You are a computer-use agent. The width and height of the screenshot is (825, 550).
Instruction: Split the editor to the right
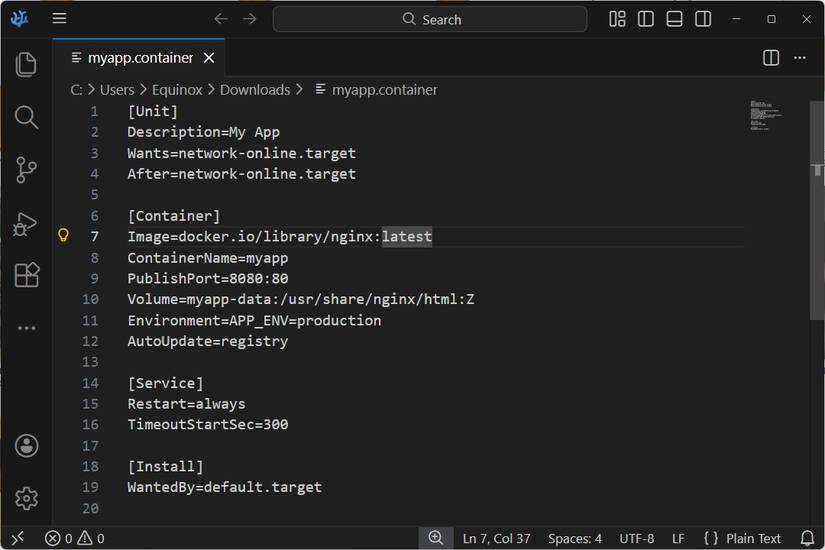pos(771,57)
